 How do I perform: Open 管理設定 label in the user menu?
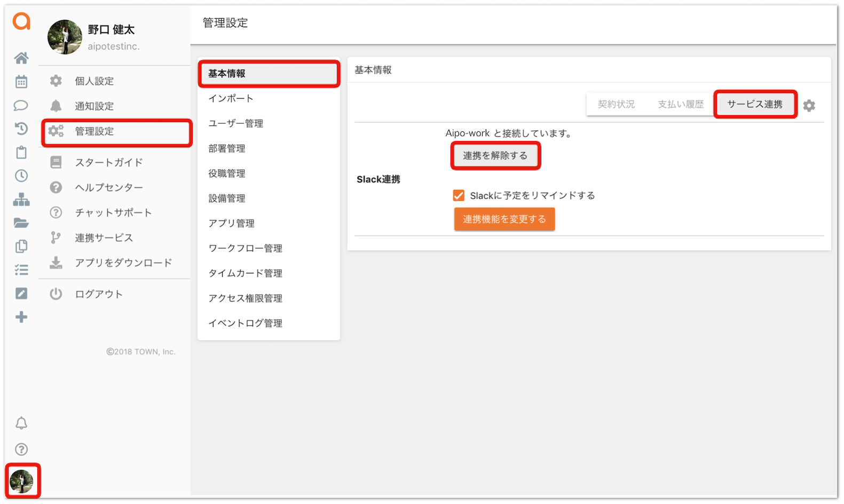point(94,131)
